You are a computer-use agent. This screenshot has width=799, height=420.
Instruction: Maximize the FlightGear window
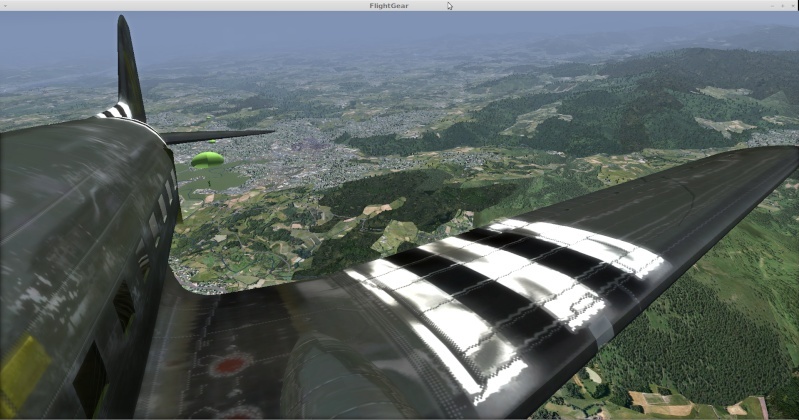(783, 6)
